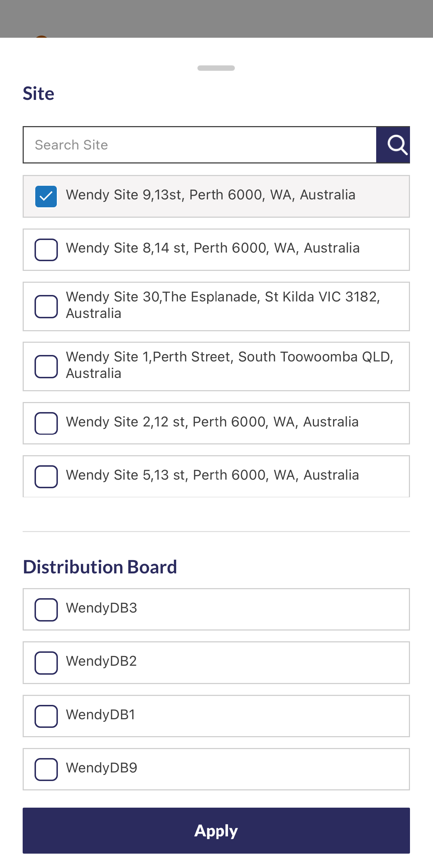Type in the Search Site field
The image size is (433, 868).
[200, 145]
